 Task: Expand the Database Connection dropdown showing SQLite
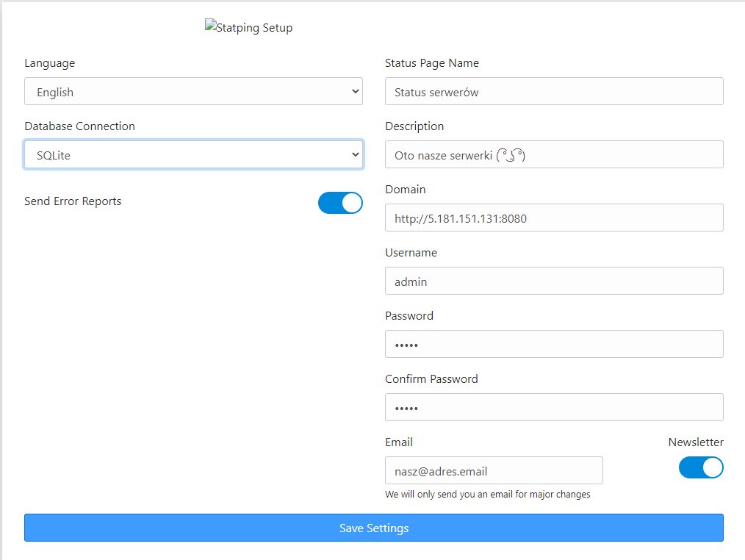pyautogui.click(x=193, y=155)
